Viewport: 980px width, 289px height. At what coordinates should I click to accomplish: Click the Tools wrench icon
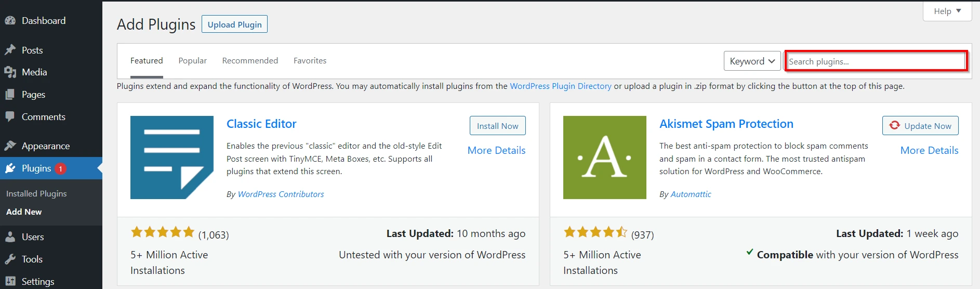click(x=10, y=259)
